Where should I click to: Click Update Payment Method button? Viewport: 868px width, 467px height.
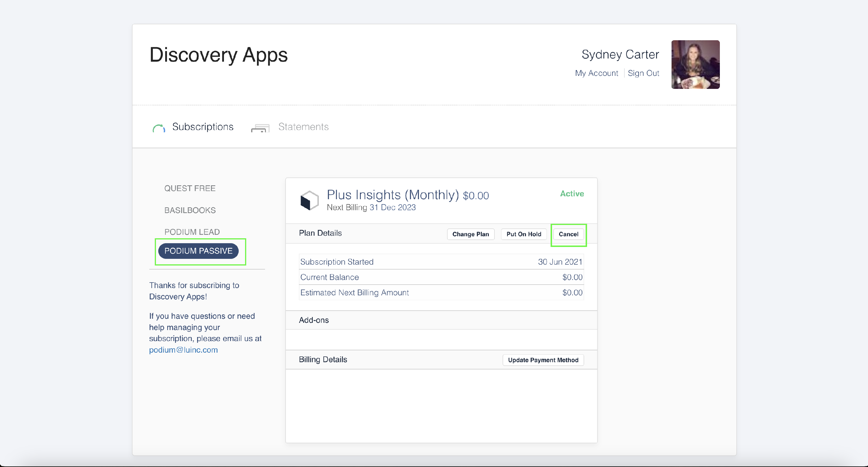click(x=543, y=360)
